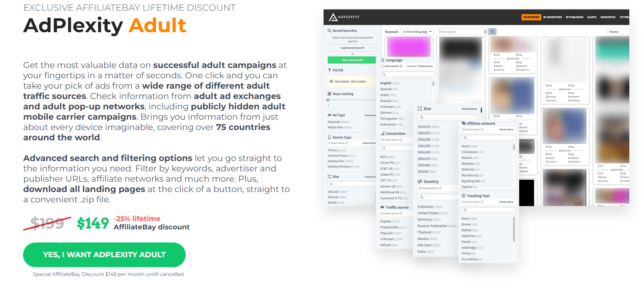This screenshot has height=293, width=644.
Task: Open the ALERTS menu item
Action: (x=592, y=17)
